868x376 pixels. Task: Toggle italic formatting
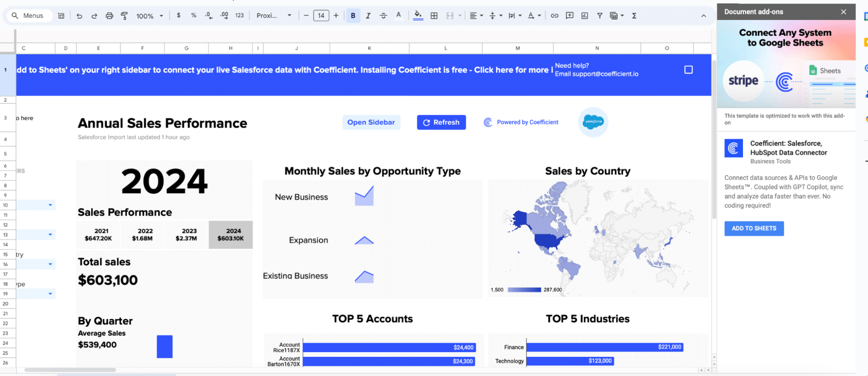coord(368,16)
